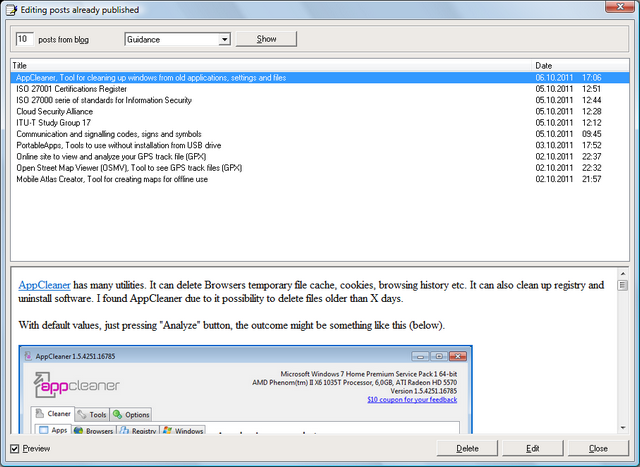
Task: Click the preview scrollbar up arrow
Action: (623, 274)
